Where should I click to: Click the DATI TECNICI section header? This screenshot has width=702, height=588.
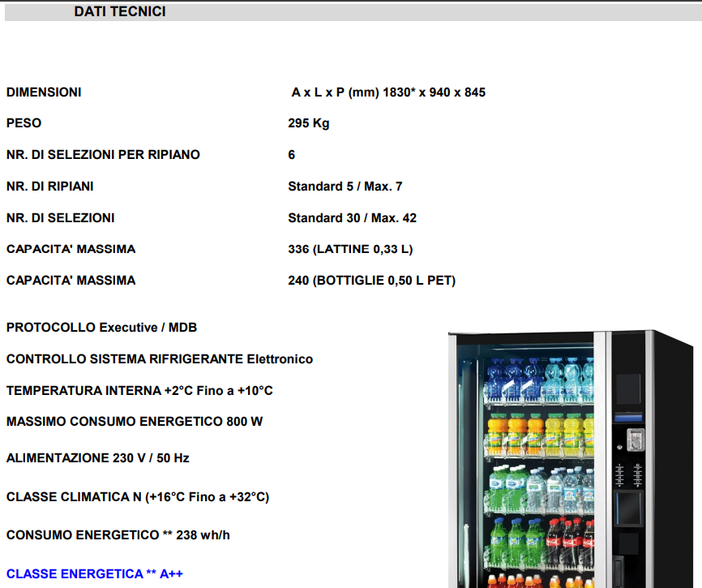(x=120, y=11)
